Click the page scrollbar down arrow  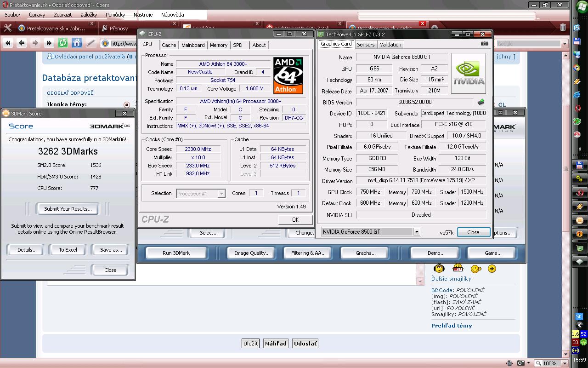(566, 354)
